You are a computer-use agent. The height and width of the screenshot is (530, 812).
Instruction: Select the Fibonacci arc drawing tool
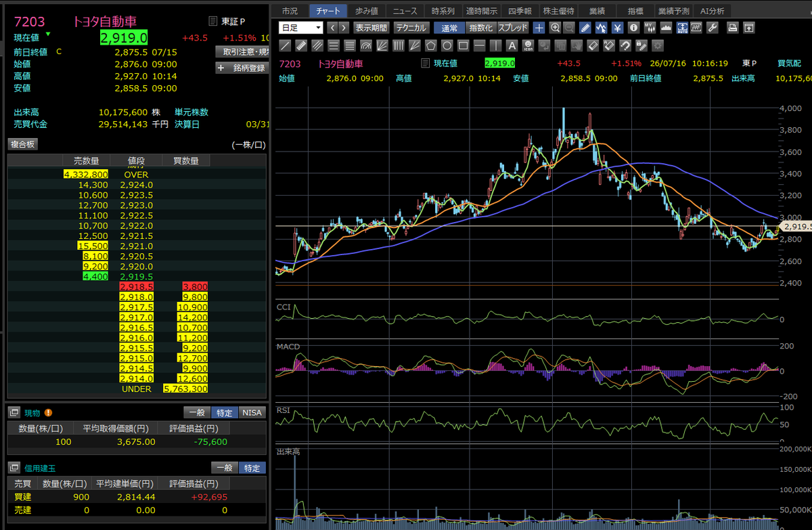coord(365,46)
